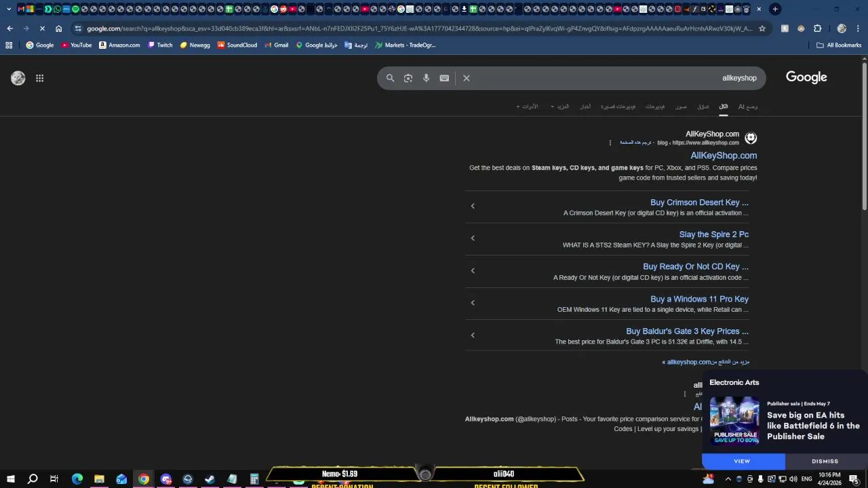Switch to صور (Images) tab

(681, 106)
